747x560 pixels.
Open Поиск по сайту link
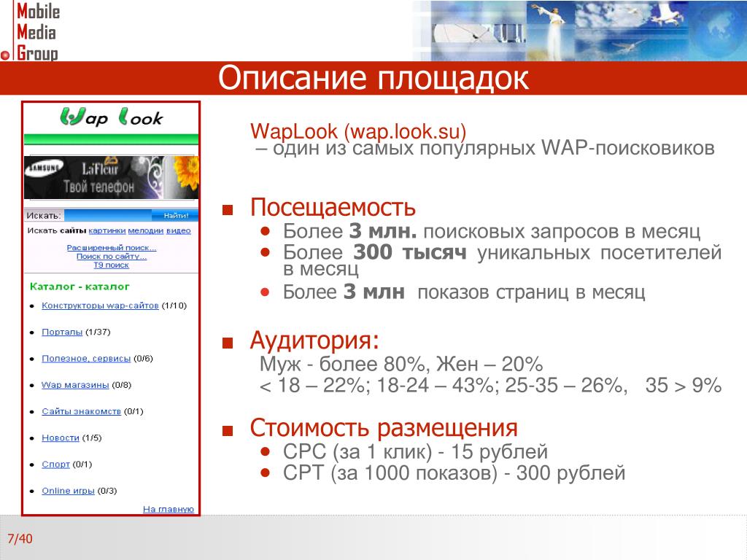click(112, 256)
